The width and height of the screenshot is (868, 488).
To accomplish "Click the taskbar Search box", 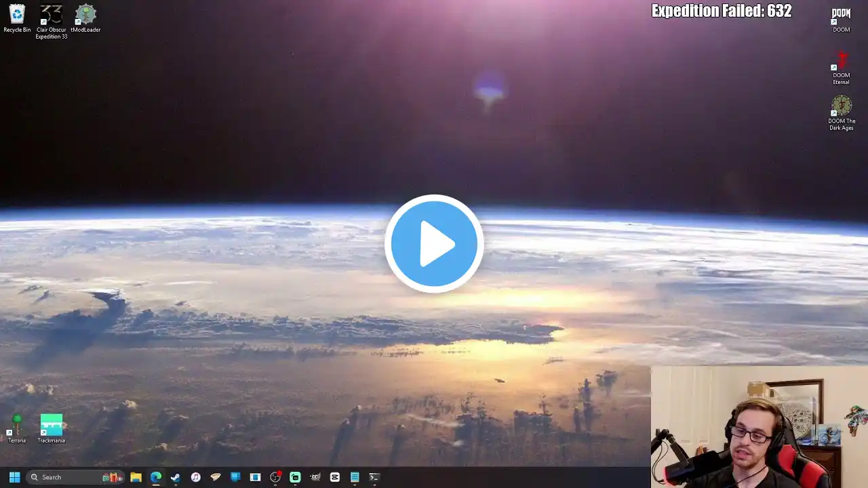I will click(x=75, y=477).
